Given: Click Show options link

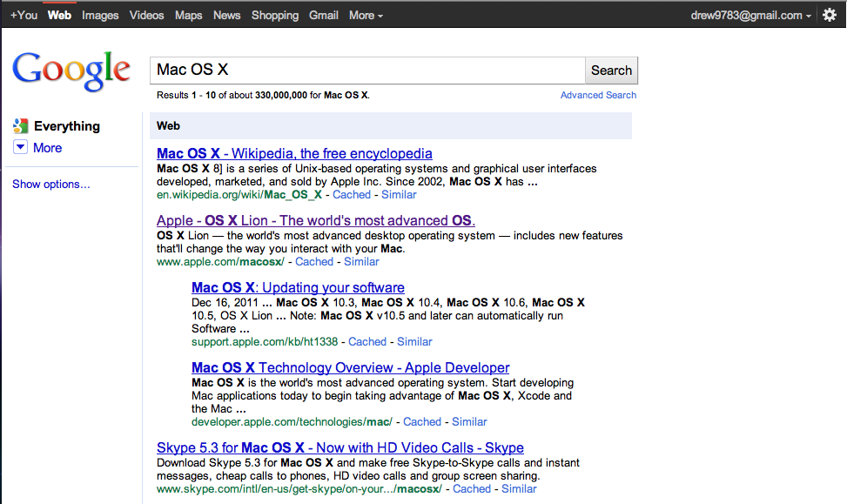Looking at the screenshot, I should (x=51, y=185).
